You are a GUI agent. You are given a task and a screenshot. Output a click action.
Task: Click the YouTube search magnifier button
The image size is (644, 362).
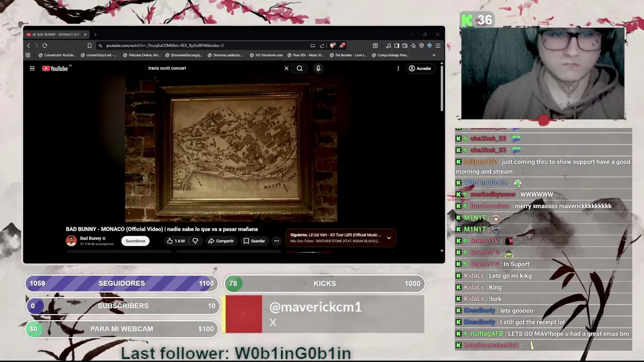[299, 68]
